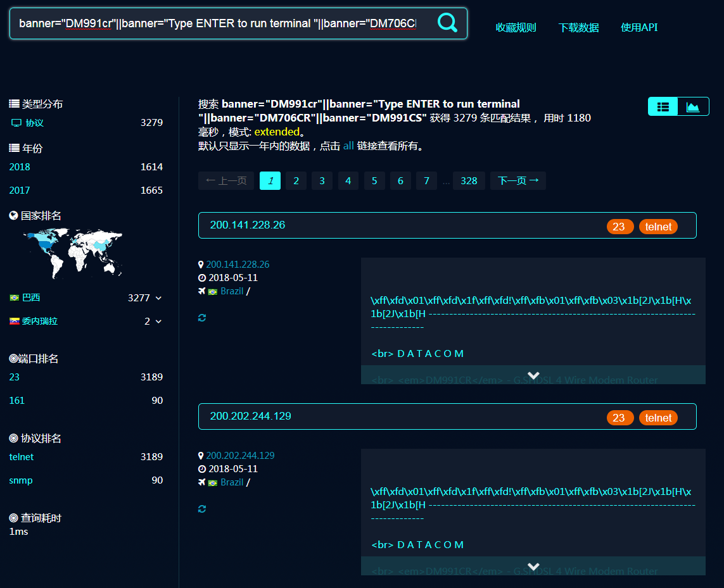Click telnet badge on 200.202.244.129

click(x=658, y=418)
